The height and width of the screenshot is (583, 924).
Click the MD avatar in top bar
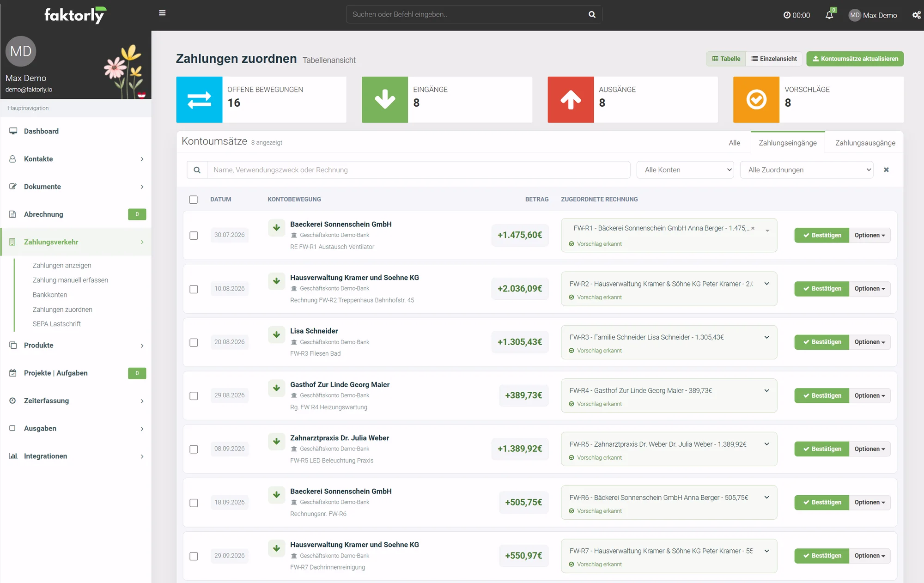tap(855, 15)
